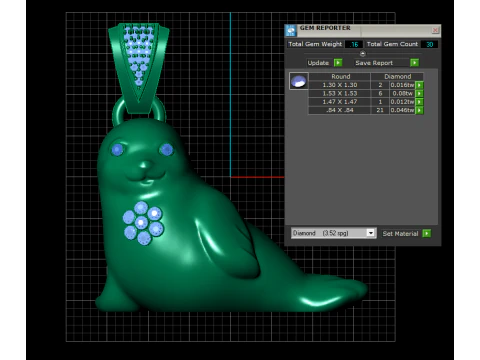Click the GEM REPORTER panel title
480x360 pixels.
[325, 28]
